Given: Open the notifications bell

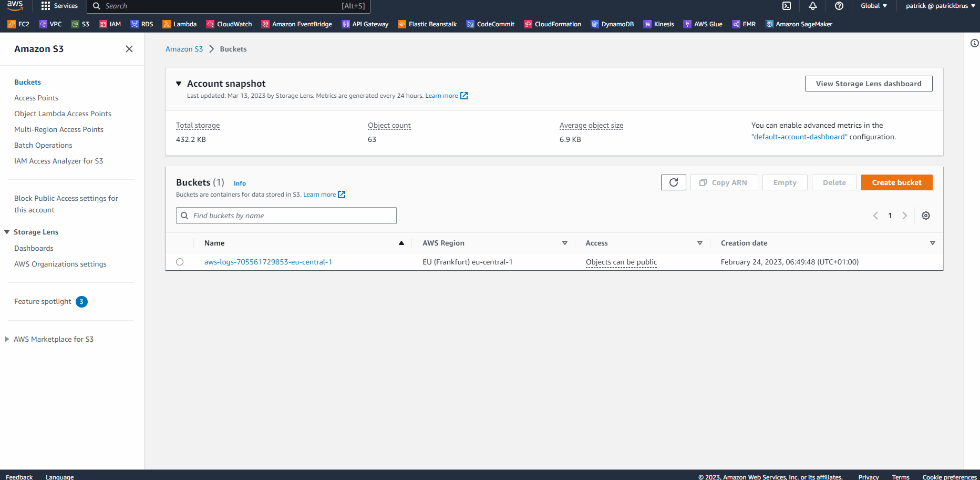Looking at the screenshot, I should [x=813, y=6].
